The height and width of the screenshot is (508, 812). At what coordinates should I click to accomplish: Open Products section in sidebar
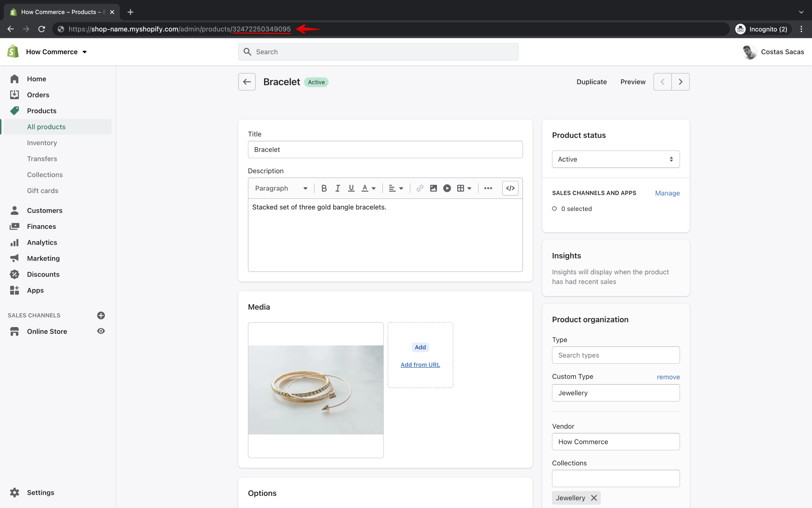[42, 111]
